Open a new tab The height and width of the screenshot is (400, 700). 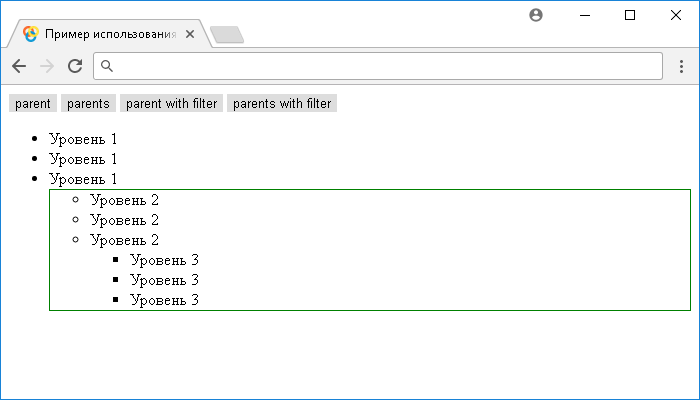pos(227,35)
